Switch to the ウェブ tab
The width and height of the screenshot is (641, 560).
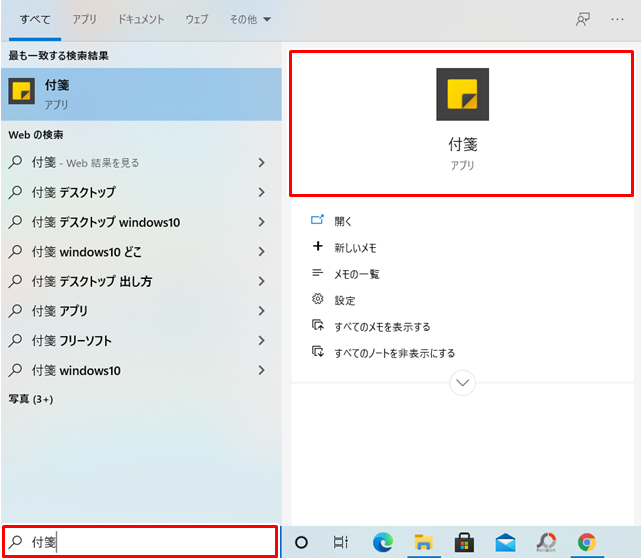197,19
